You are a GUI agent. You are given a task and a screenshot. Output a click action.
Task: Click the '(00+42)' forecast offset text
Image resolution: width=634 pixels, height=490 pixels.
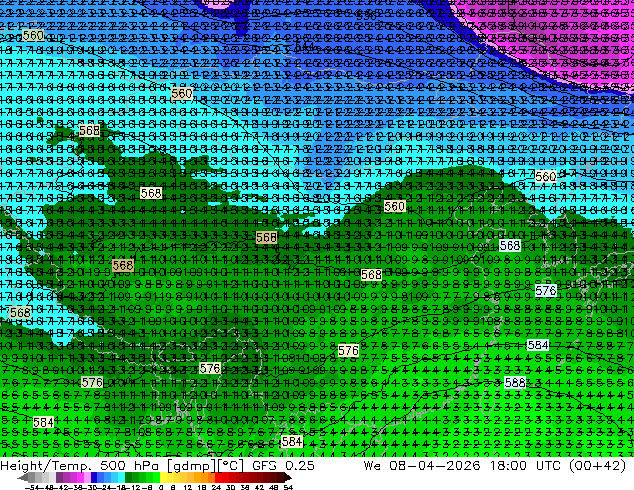click(598, 466)
